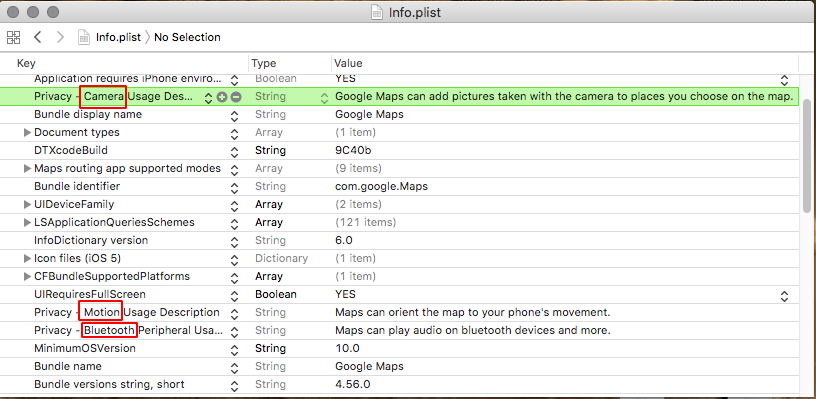Image resolution: width=816 pixels, height=399 pixels.
Task: Open key stepper for MinimumOSVersion
Action: click(234, 349)
